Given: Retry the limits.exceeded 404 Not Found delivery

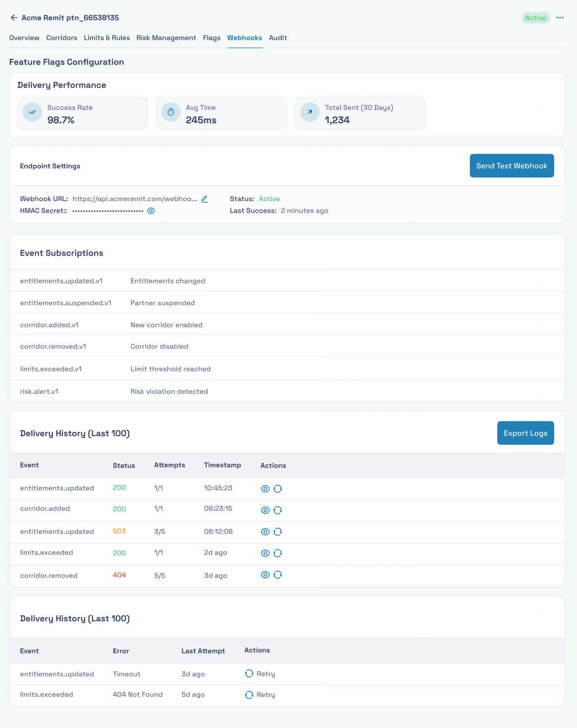Looking at the screenshot, I should tap(260, 694).
